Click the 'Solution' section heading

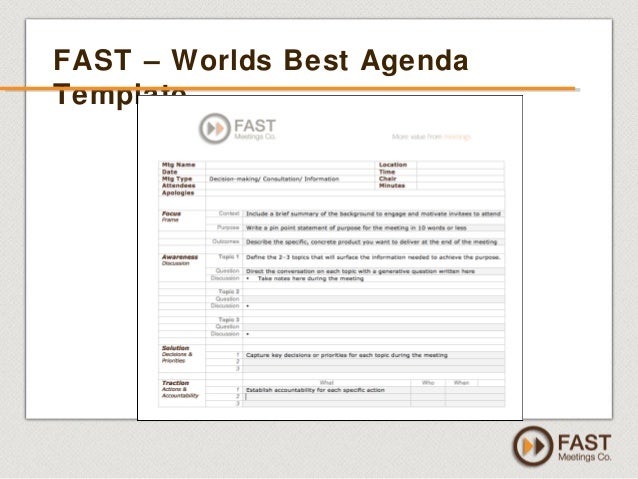pyautogui.click(x=175, y=348)
